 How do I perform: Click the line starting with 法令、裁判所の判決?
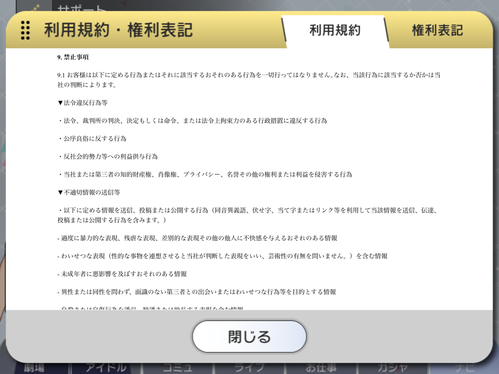(x=193, y=121)
